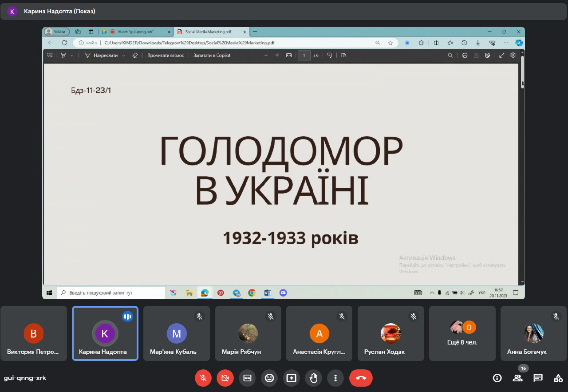This screenshot has height=392, width=568.
Task: Open a new browser tab with plus
Action: point(255,32)
